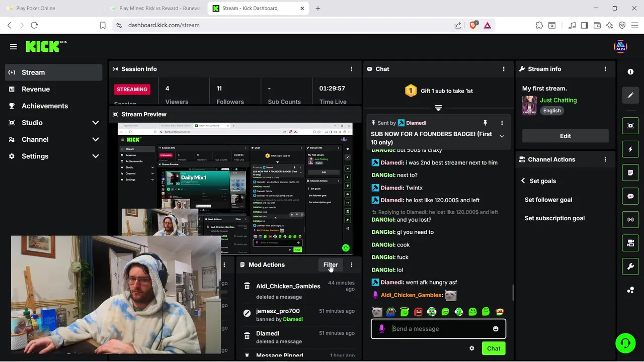Click the Filter button in Mod Actions
Image resolution: width=644 pixels, height=362 pixels.
[x=331, y=264]
